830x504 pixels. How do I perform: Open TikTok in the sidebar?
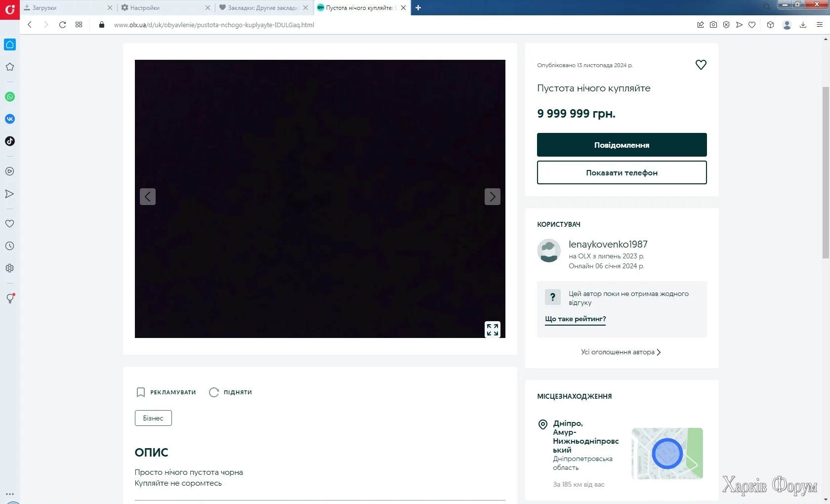10,141
